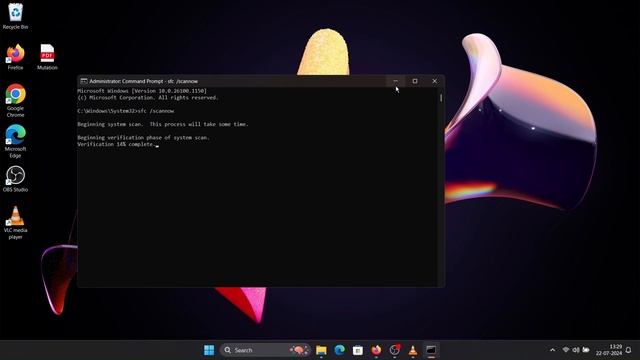Open the Wi-Fi network tray icon
Screen dimensions: 640x360
pyautogui.click(x=566, y=350)
